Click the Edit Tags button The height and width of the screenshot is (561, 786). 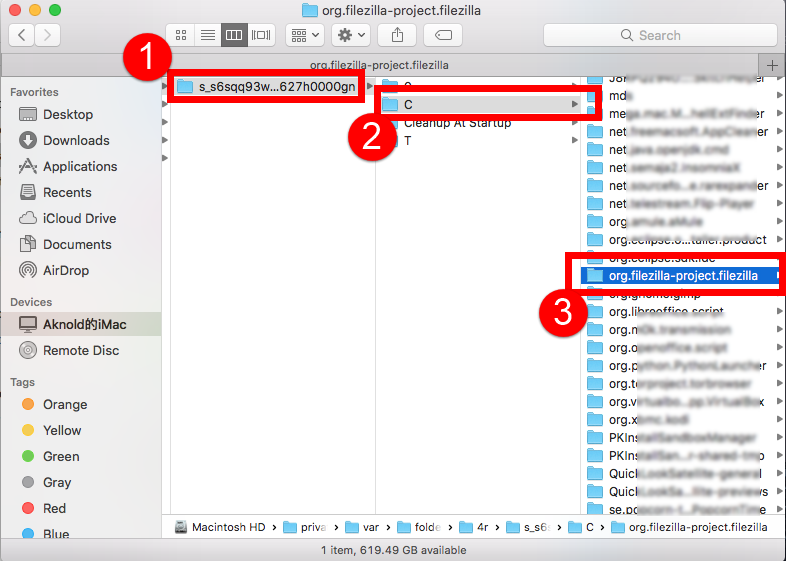click(x=443, y=35)
